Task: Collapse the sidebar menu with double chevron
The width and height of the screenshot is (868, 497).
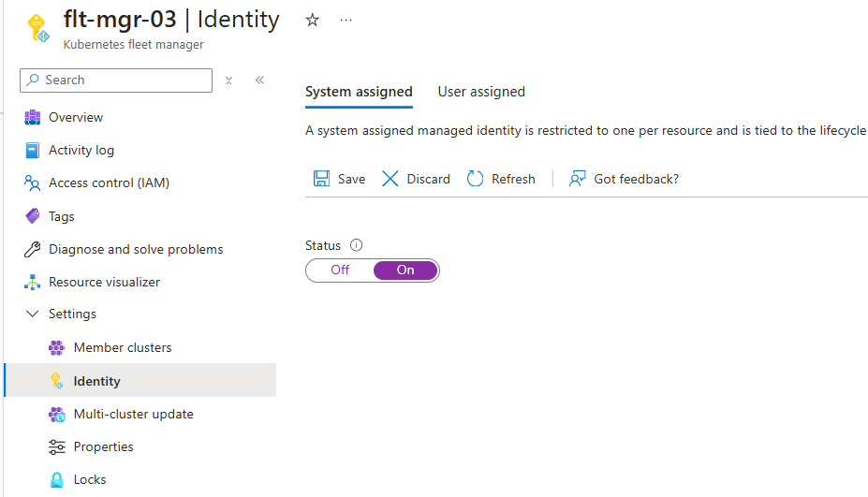Action: click(x=259, y=80)
